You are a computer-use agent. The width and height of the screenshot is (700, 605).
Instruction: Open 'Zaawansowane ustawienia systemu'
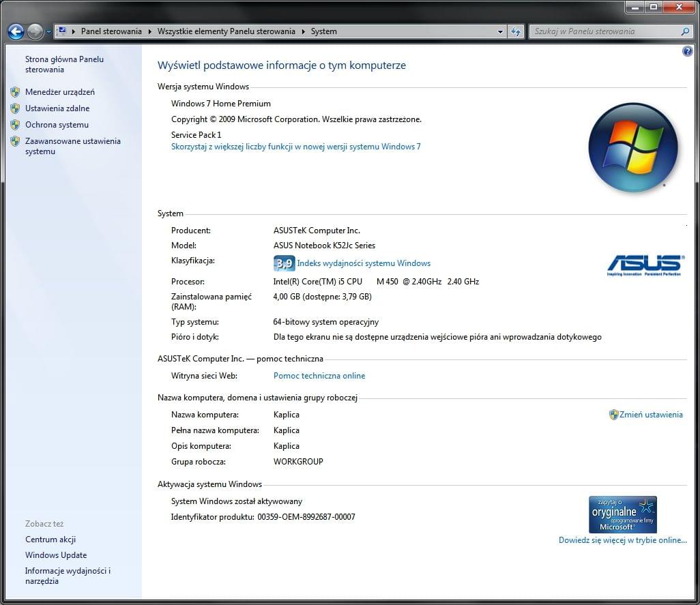[73, 147]
